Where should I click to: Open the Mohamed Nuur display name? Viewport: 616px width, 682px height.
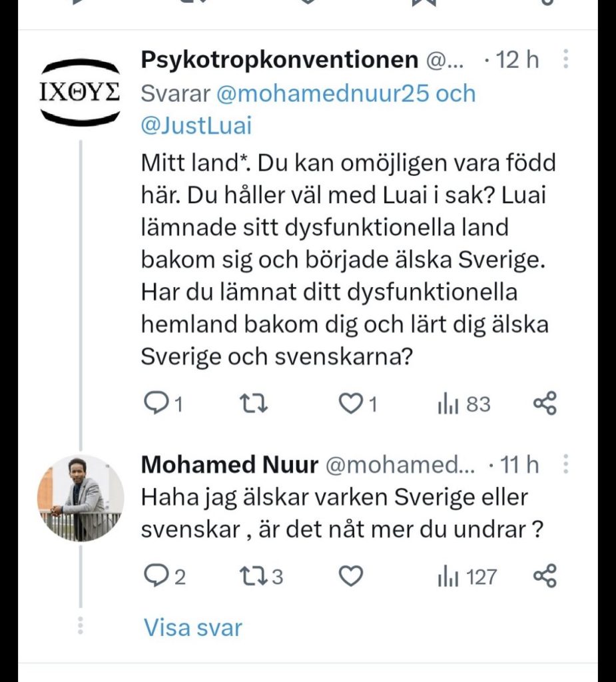coord(229,465)
